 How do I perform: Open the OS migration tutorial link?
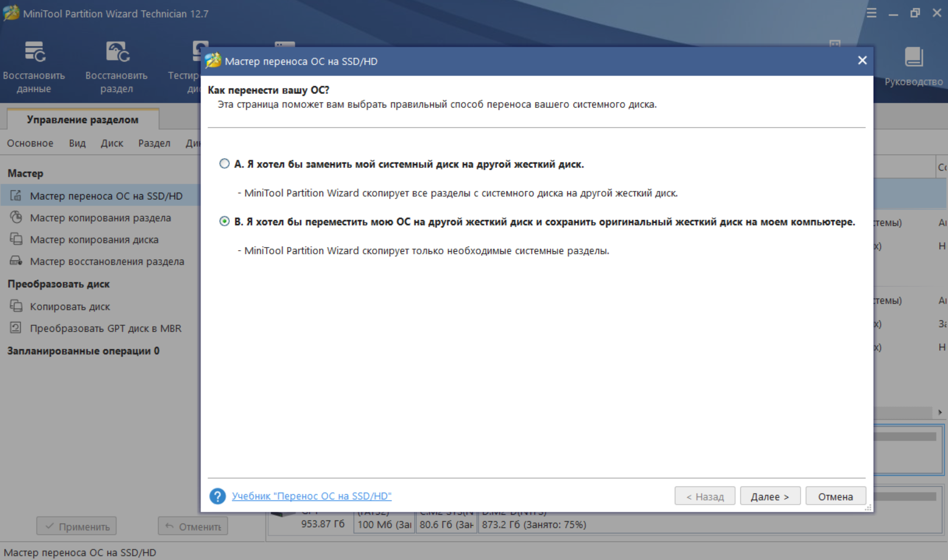pos(312,496)
